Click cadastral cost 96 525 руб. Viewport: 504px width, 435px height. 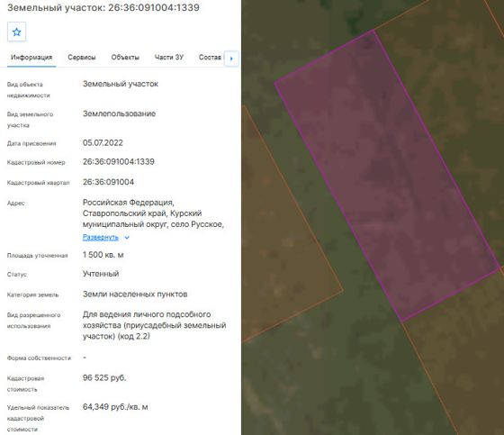(104, 377)
